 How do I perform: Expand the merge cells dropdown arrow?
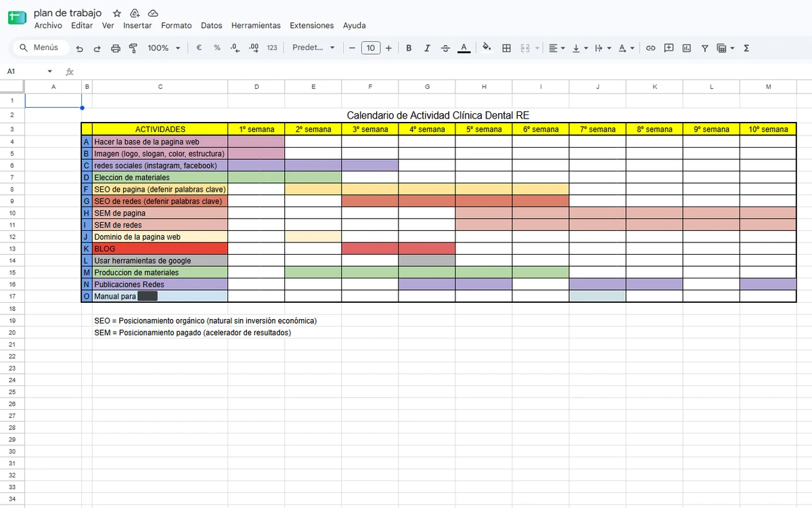(x=537, y=48)
